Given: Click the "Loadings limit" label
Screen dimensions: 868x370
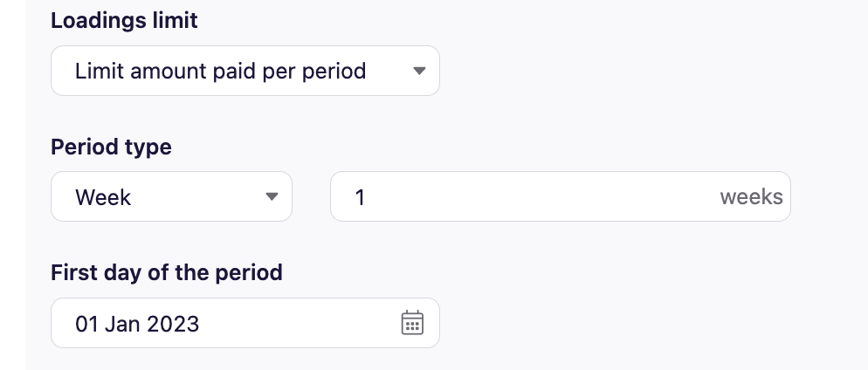Looking at the screenshot, I should coord(124,21).
